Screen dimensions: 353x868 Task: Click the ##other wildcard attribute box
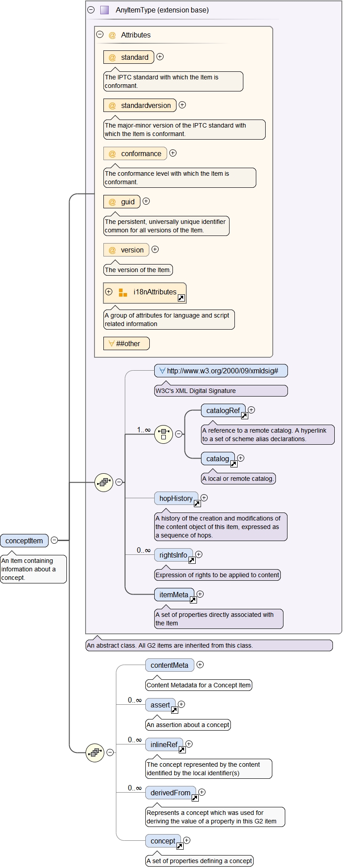126,343
